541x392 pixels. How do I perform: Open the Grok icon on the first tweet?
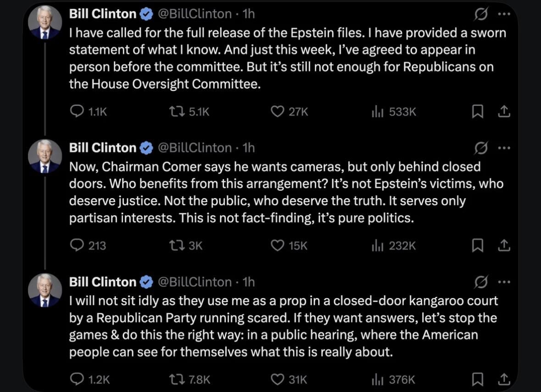point(481,15)
